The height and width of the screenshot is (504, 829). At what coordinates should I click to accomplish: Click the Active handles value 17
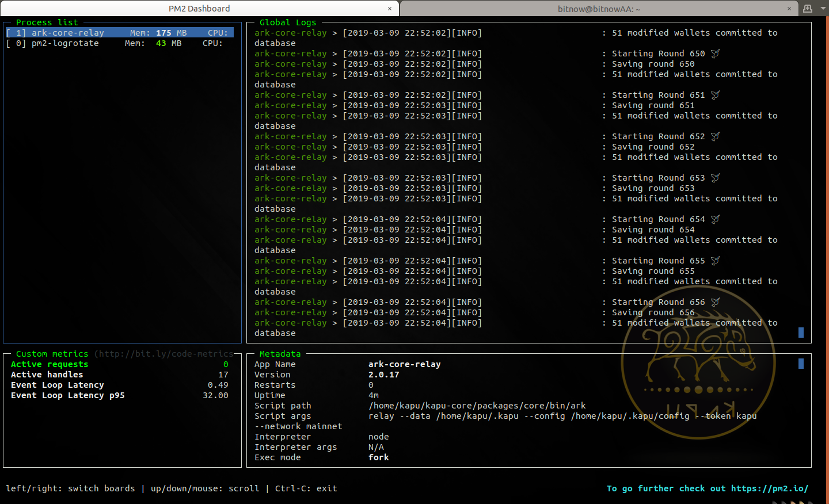[x=223, y=375]
